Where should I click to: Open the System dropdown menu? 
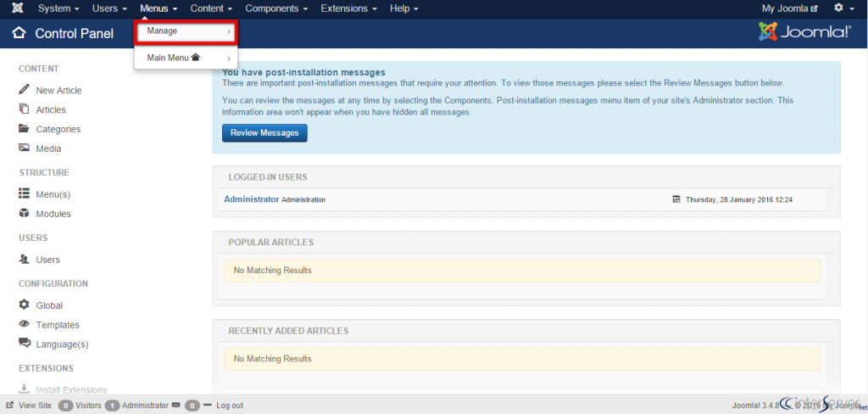pyautogui.click(x=58, y=8)
